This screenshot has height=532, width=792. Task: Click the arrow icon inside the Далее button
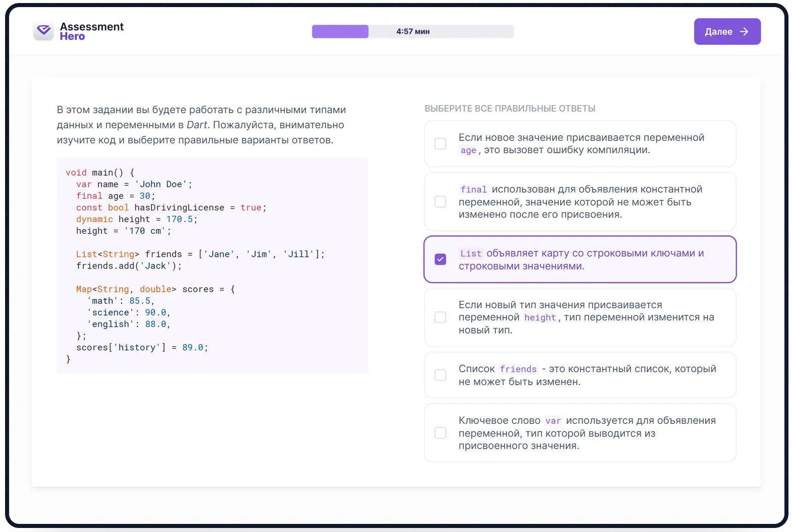pos(744,32)
